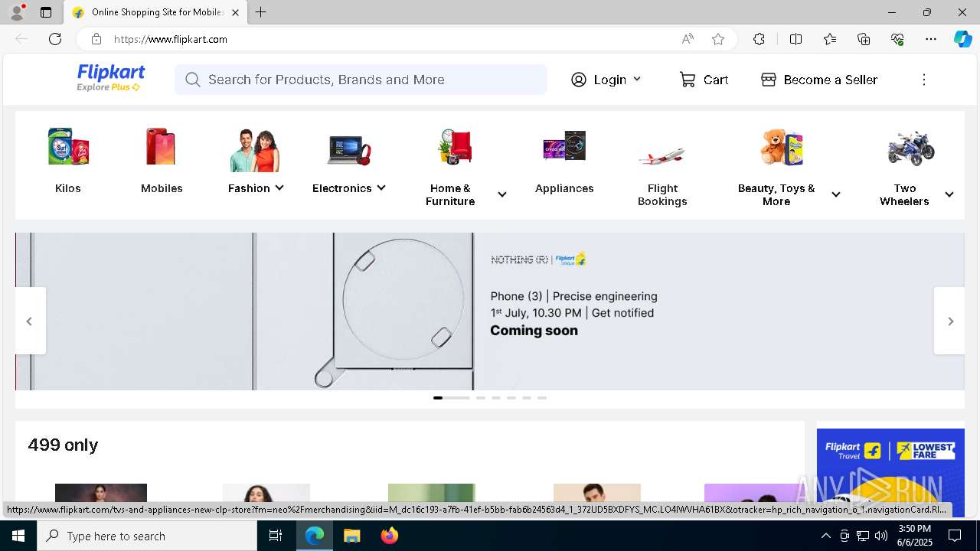This screenshot has width=980, height=551.
Task: Expand Beauty, Toys & More chevron
Action: pos(836,194)
